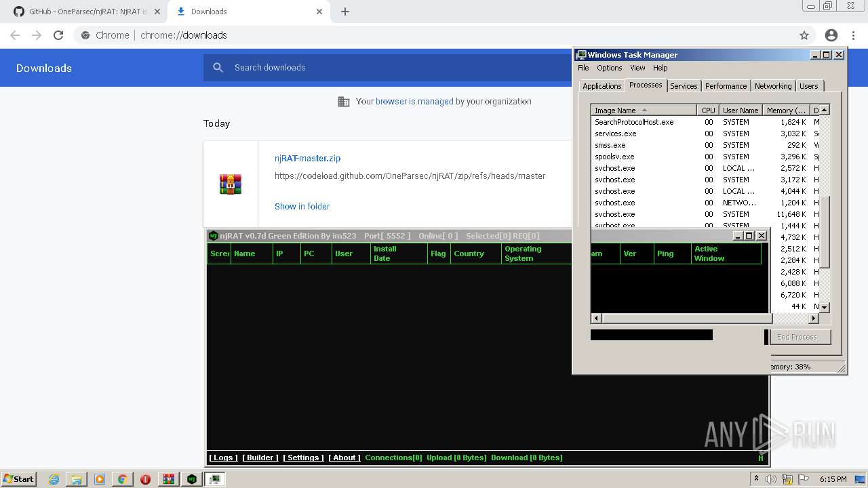Click the njRAT User column header
Image resolution: width=868 pixels, height=488 pixels.
(351, 253)
